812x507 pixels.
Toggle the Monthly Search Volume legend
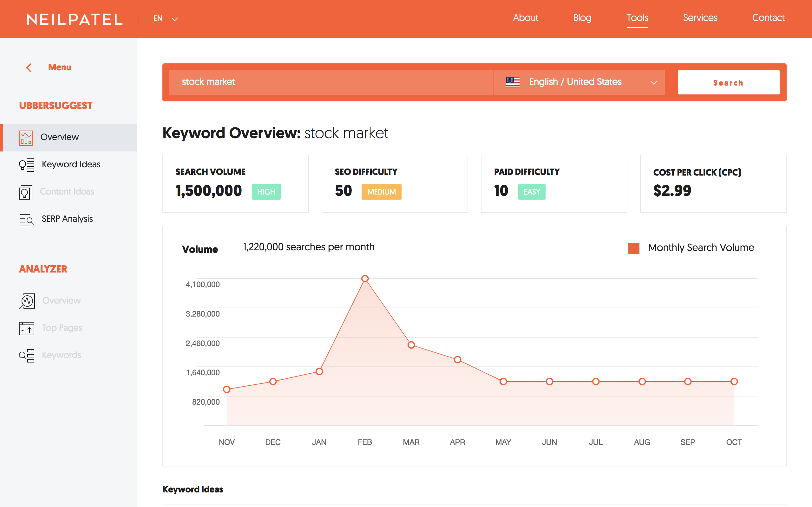[x=701, y=247]
